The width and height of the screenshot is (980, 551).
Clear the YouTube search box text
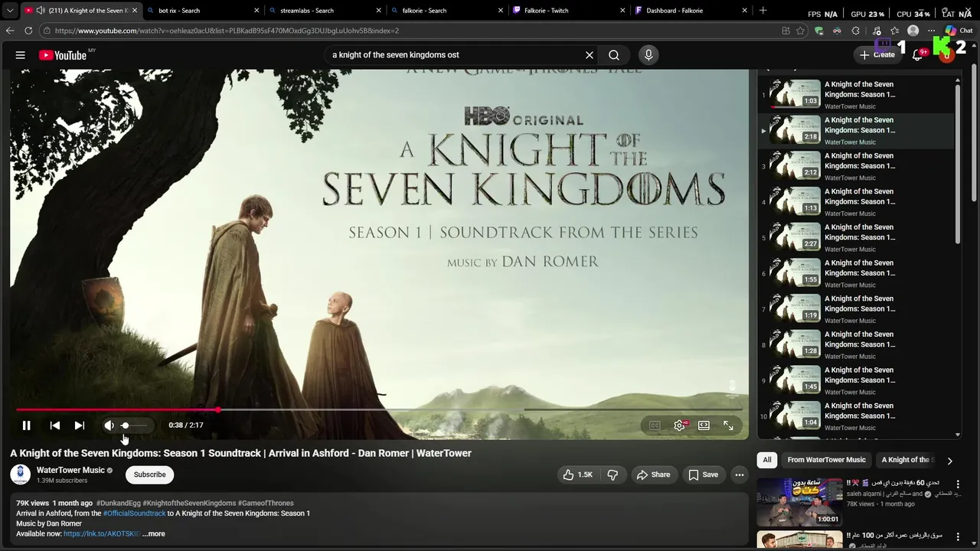(590, 55)
